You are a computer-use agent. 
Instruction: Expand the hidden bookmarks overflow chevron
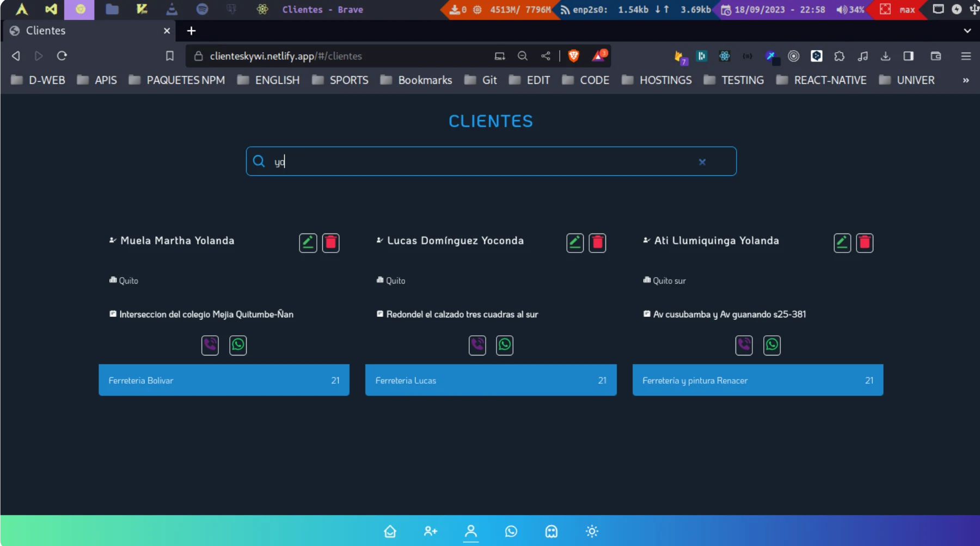(965, 81)
